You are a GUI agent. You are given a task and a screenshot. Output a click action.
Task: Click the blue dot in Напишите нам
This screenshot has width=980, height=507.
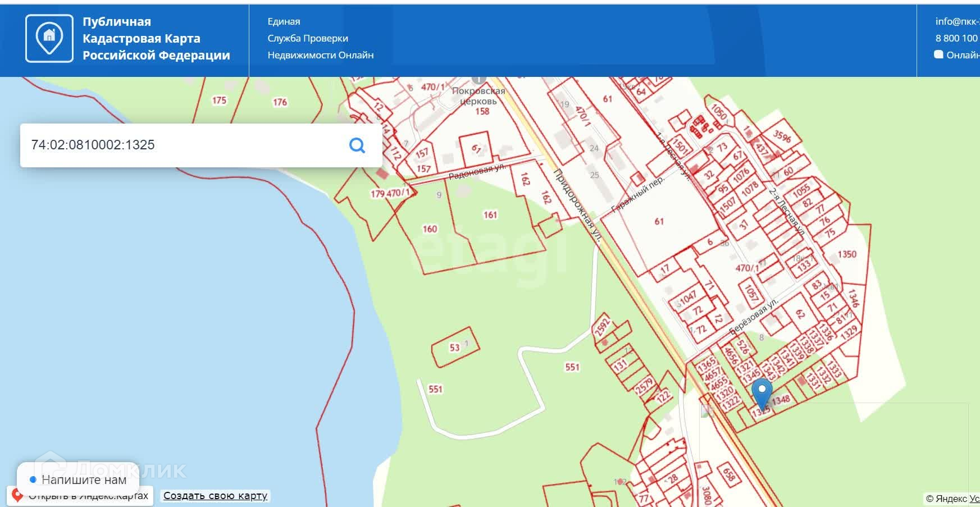click(33, 479)
